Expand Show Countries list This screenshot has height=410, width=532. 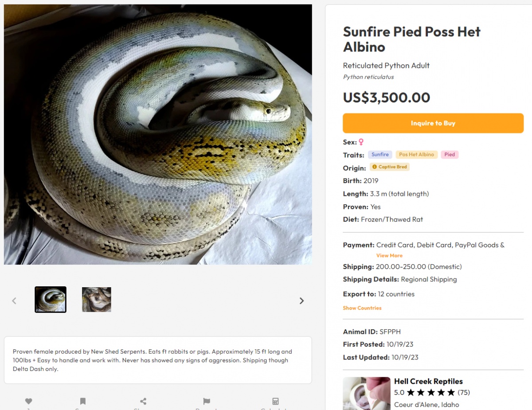click(362, 308)
